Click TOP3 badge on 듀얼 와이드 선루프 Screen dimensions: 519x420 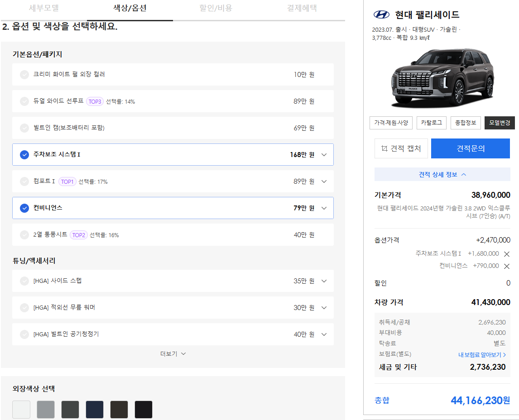95,101
